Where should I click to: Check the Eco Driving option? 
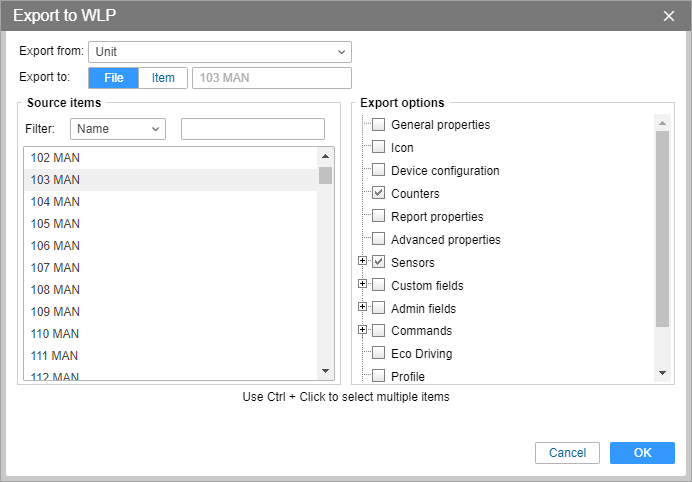point(379,353)
